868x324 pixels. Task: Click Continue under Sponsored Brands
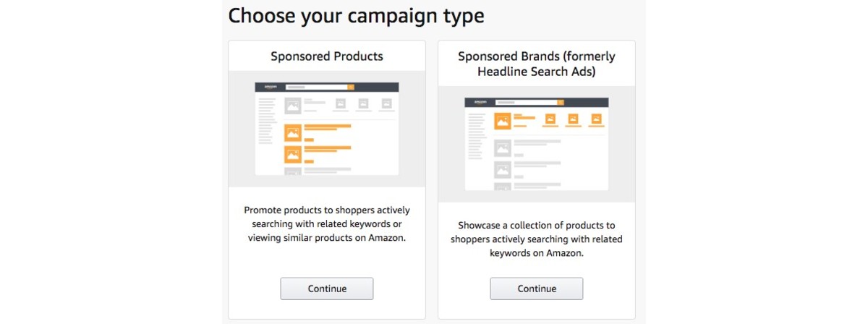pos(537,289)
